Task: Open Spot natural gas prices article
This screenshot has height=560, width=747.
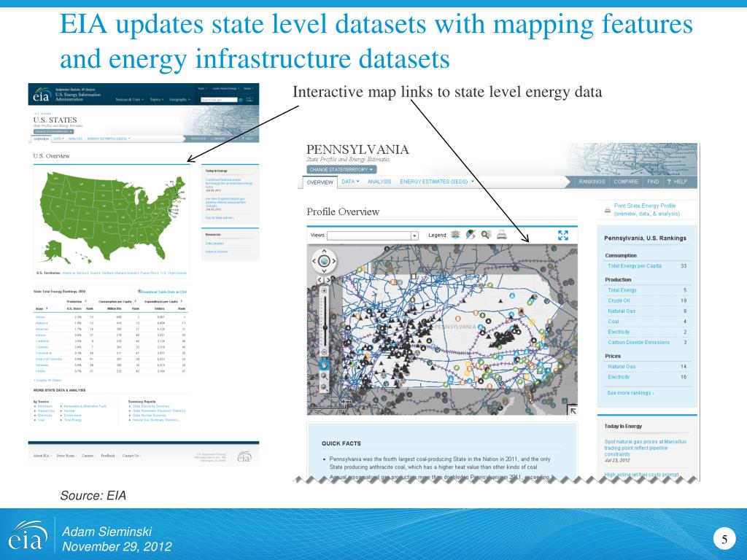Action: (646, 448)
